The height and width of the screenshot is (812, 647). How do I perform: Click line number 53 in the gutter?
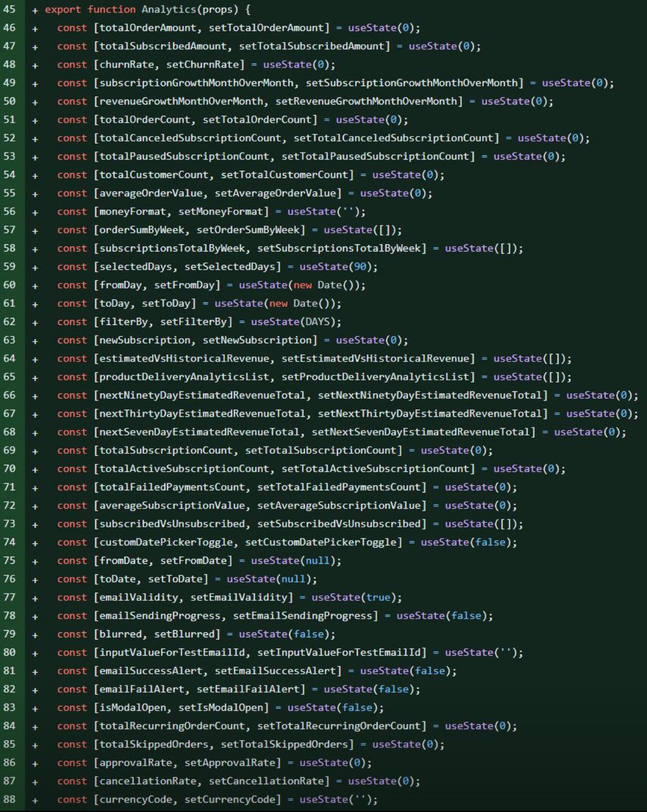(9, 156)
